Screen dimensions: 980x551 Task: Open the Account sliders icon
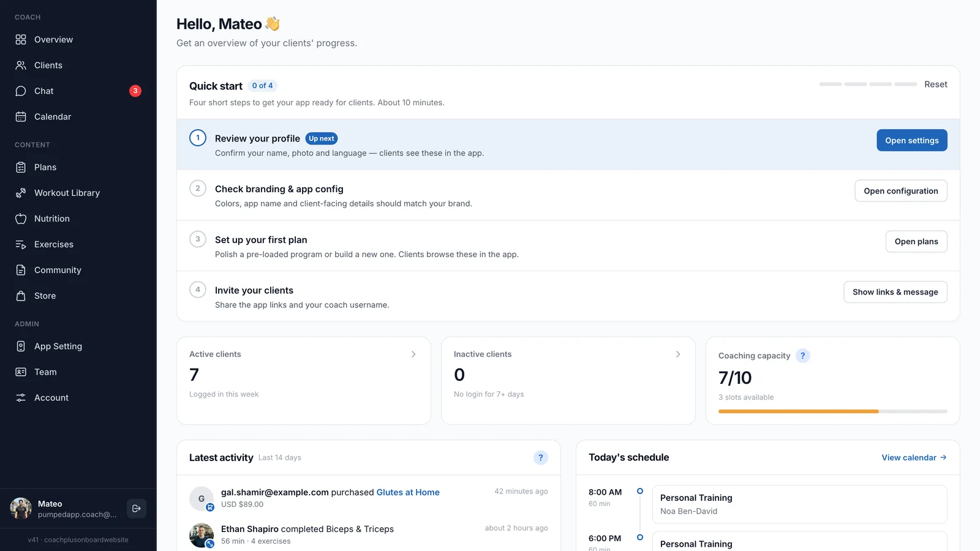21,398
